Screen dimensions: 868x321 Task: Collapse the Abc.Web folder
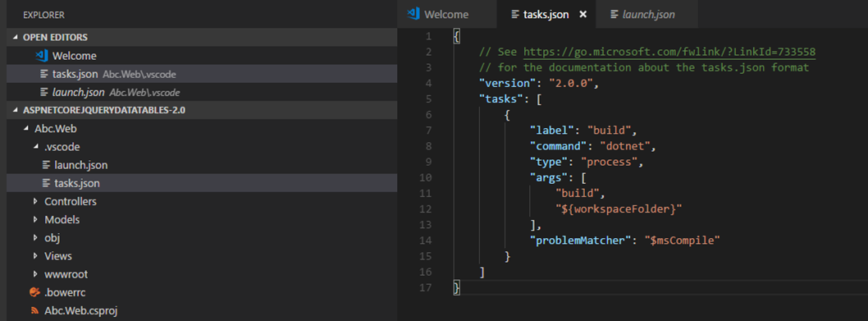(x=26, y=129)
